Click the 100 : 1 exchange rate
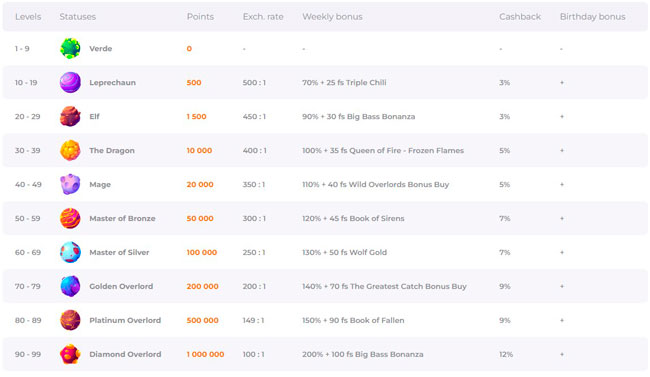The width and height of the screenshot is (650, 377). [x=253, y=355]
